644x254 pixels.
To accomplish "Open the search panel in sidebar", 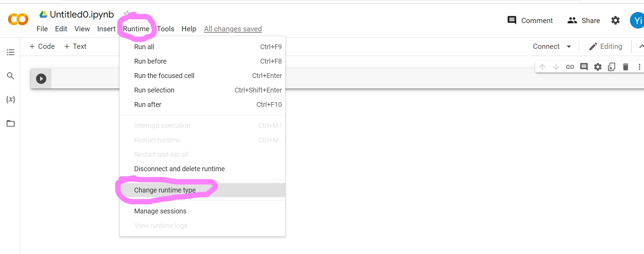I will click(x=11, y=76).
